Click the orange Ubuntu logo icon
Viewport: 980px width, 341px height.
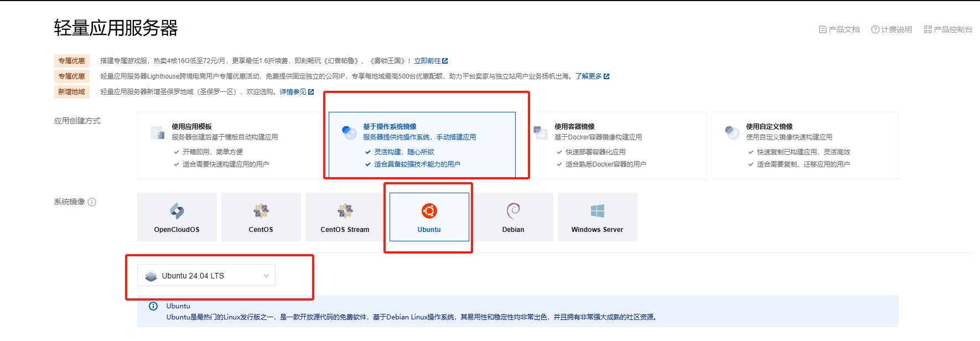click(429, 211)
